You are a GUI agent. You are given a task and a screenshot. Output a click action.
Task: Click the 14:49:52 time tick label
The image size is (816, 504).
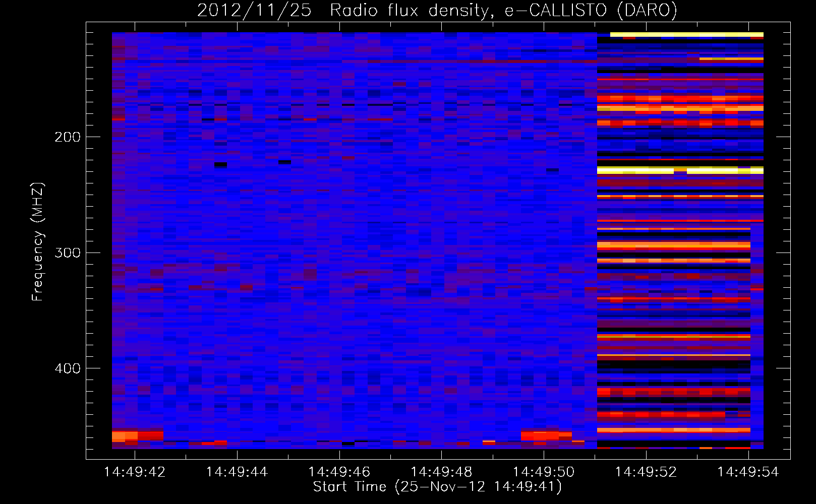click(x=646, y=472)
